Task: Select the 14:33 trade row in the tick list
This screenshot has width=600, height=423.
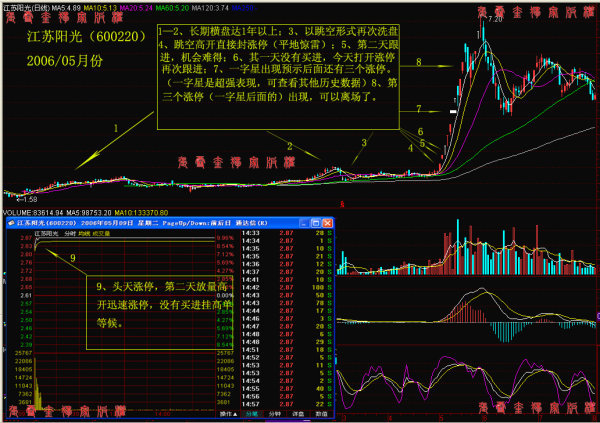Action: point(288,233)
